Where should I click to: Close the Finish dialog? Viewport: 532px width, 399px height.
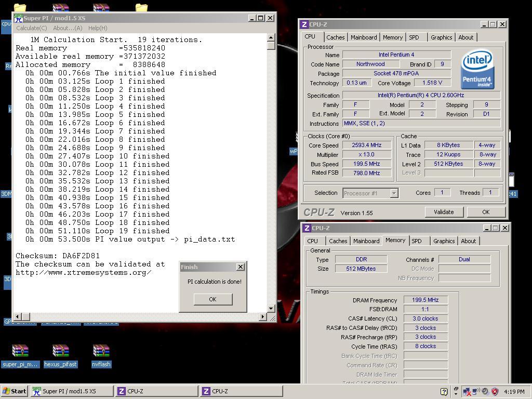[240, 267]
